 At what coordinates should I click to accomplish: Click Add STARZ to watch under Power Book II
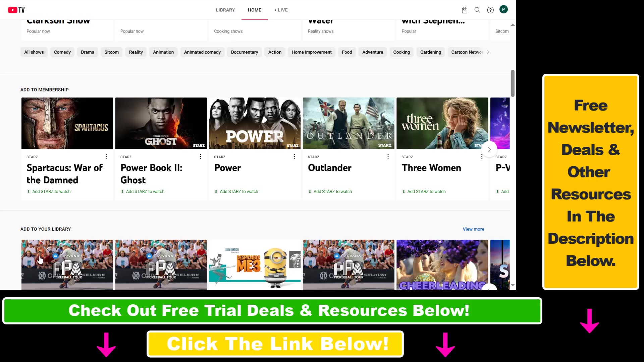[x=145, y=191]
